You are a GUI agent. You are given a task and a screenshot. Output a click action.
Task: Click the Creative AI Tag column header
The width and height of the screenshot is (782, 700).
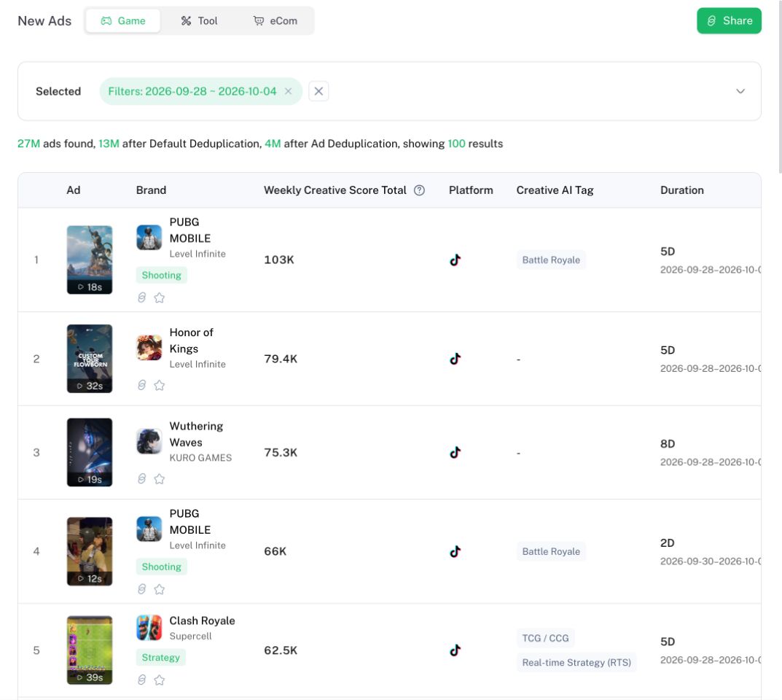tap(555, 190)
